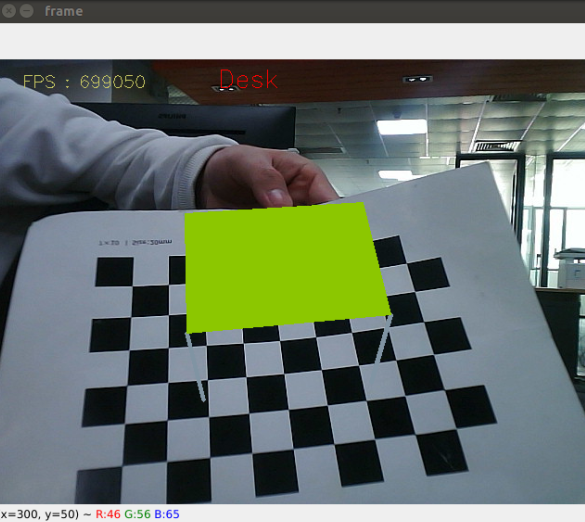
Task: Click the empty toolbar strip above the video
Action: 292,41
